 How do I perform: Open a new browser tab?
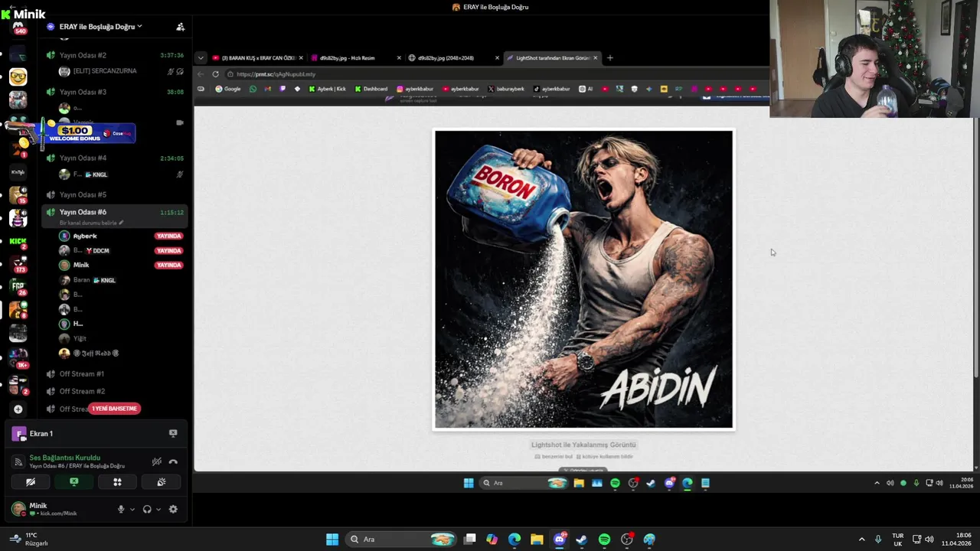pos(609,58)
